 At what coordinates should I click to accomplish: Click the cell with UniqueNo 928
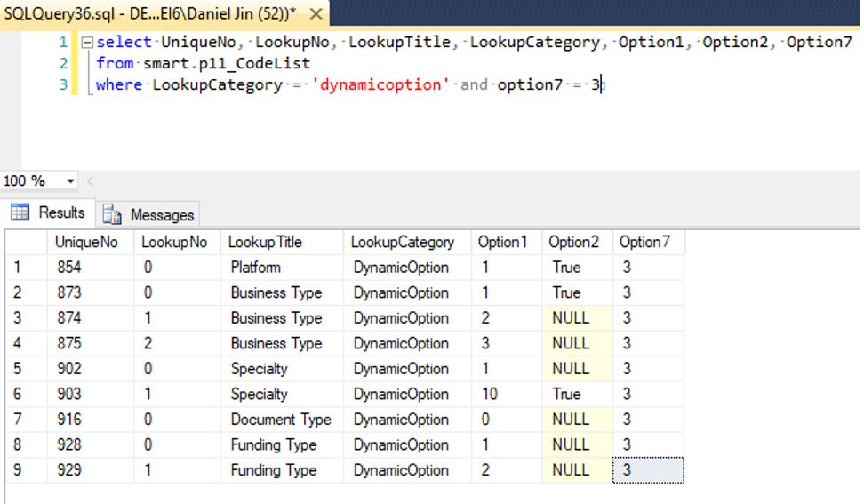pos(91,444)
